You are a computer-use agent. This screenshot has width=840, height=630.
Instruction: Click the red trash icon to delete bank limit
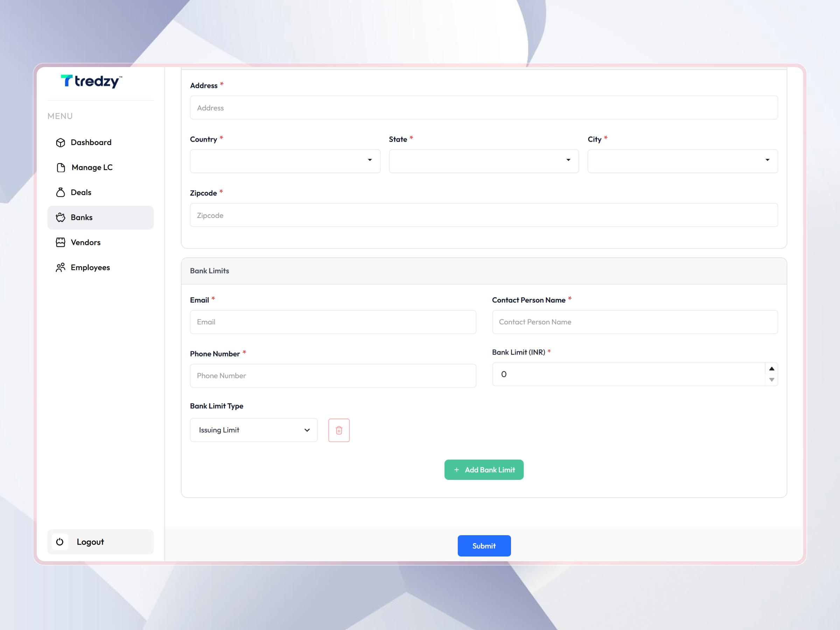tap(338, 430)
